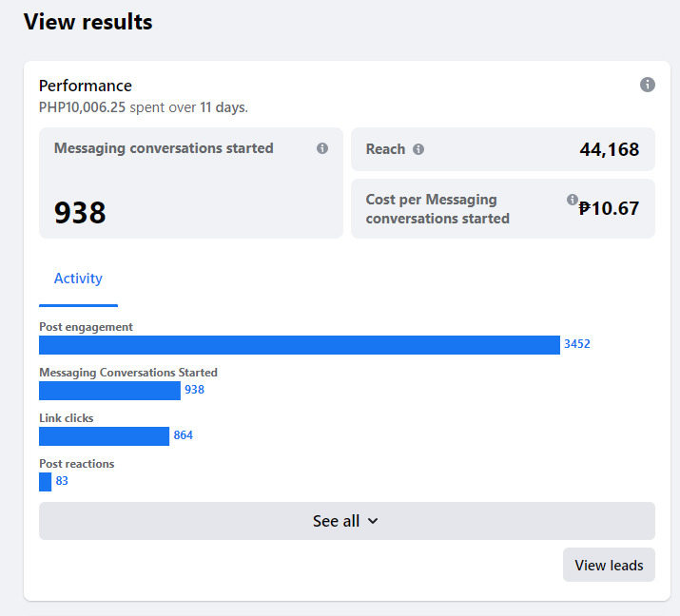Viewport: 680px width, 616px height.
Task: Select the Reach 44,168 metric card
Action: 502,149
